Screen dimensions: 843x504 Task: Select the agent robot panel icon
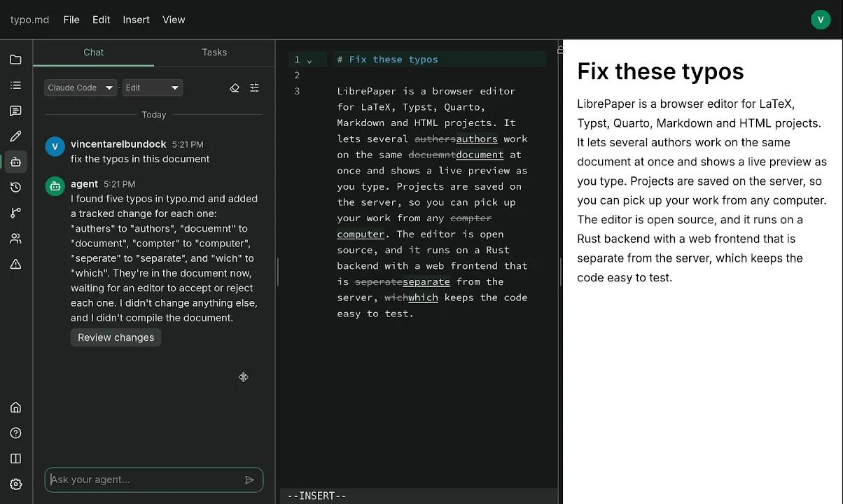pos(15,162)
